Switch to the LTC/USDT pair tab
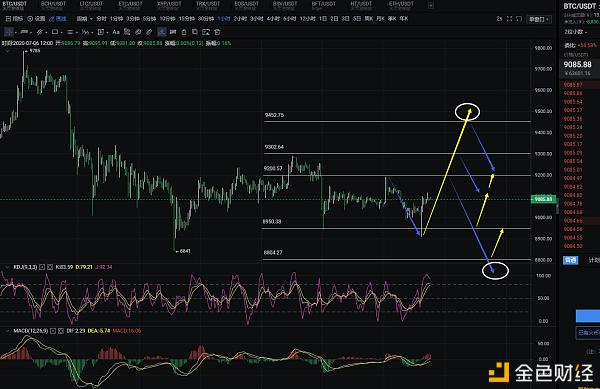Image resolution: width=600 pixels, height=389 pixels. tap(91, 5)
